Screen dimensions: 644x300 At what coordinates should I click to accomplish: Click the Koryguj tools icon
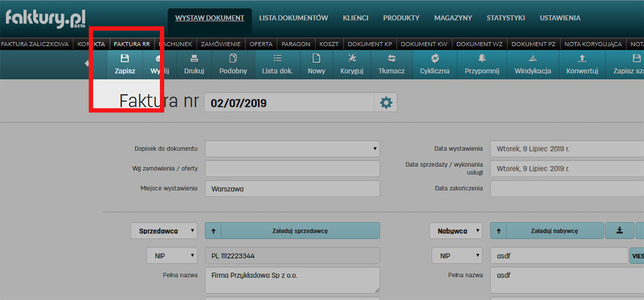click(x=352, y=59)
